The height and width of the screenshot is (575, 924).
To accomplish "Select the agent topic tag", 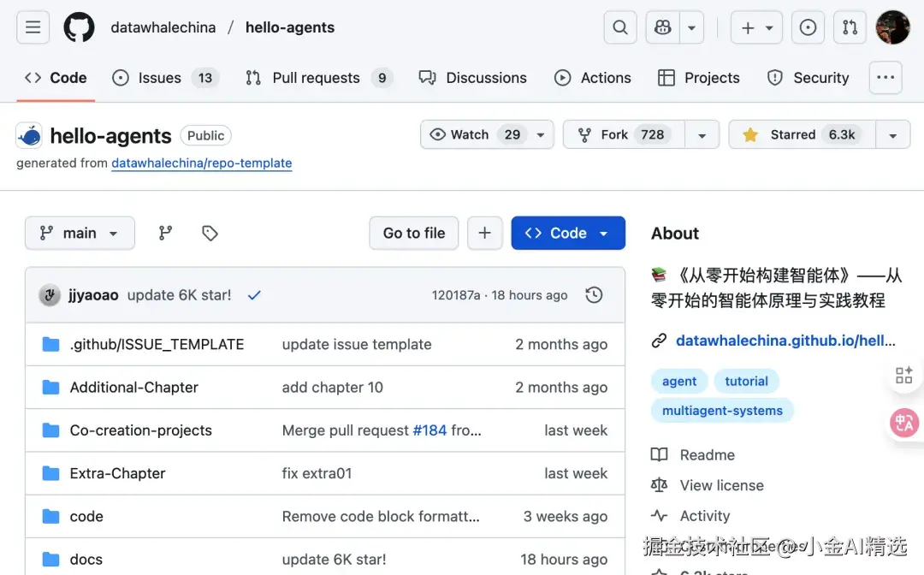I will point(679,381).
